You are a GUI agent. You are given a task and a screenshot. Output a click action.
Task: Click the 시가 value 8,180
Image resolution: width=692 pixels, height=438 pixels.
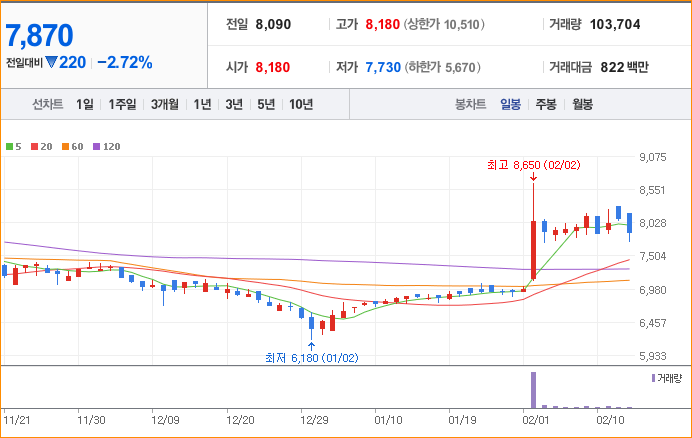pyautogui.click(x=273, y=68)
